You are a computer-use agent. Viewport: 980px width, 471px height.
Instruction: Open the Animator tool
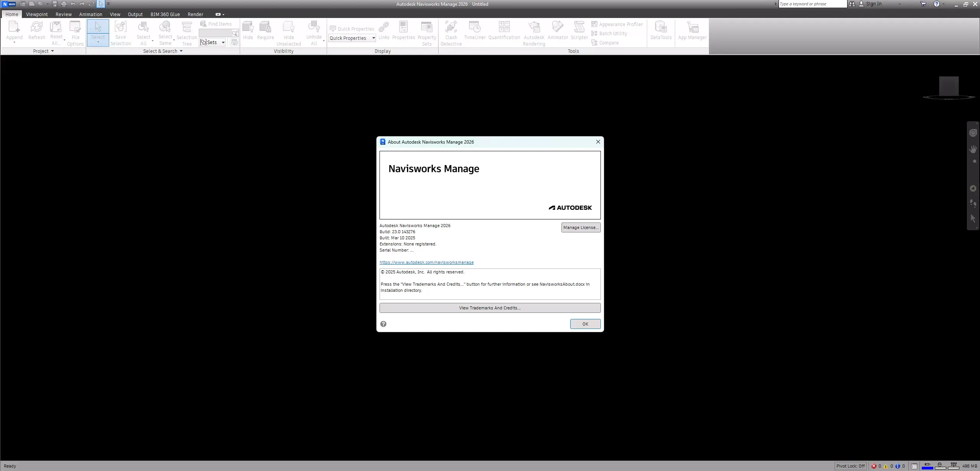pyautogui.click(x=558, y=33)
